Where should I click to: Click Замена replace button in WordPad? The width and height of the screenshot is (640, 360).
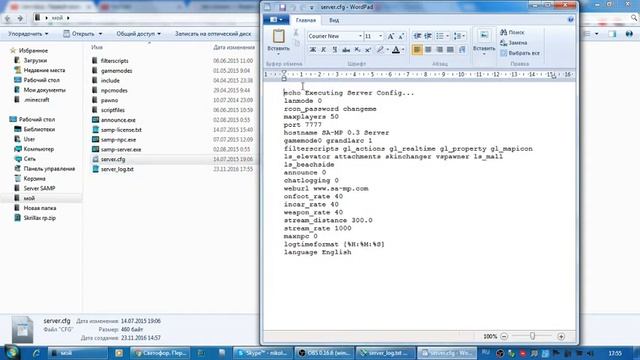coord(514,43)
